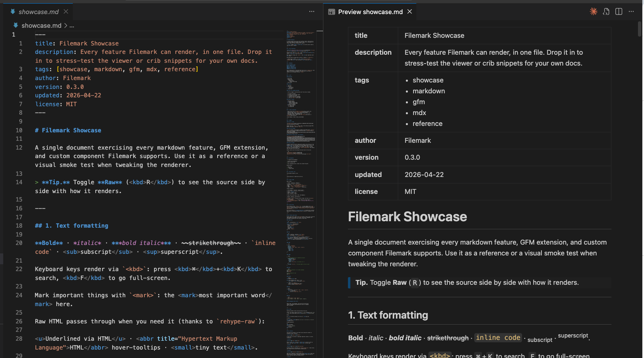The width and height of the screenshot is (644, 358).
Task: Click the 'R' key badge in the Tip blockquote
Action: 415,283
